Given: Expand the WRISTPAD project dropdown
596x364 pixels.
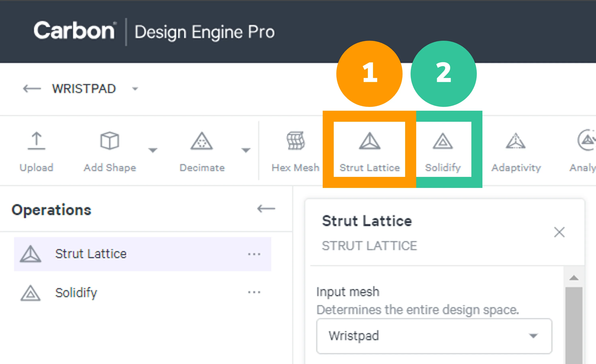Looking at the screenshot, I should pos(135,89).
